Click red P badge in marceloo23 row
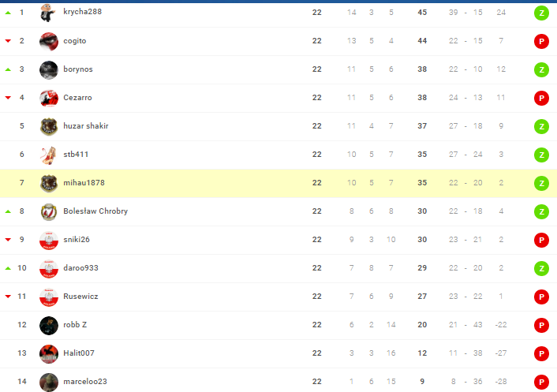Viewport: 557px width, 392px height. pyautogui.click(x=541, y=382)
